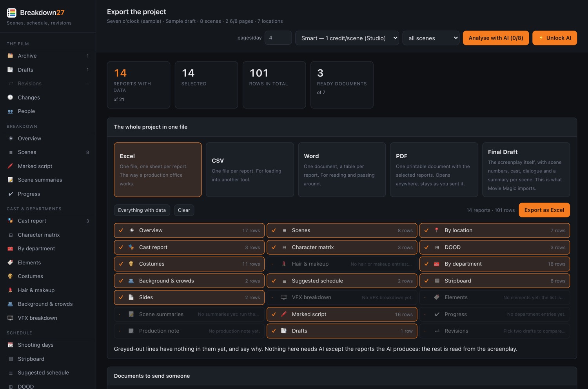The width and height of the screenshot is (588, 389).
Task: Uncheck the Marked script report checkbox
Action: point(274,314)
